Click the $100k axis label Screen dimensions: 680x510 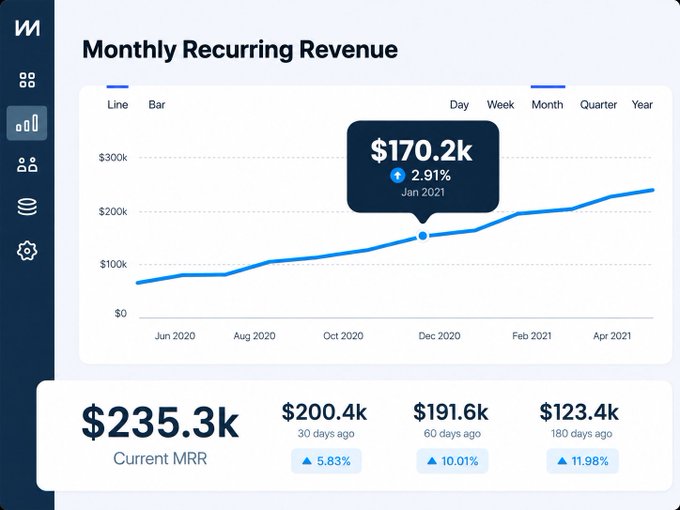coord(113,264)
